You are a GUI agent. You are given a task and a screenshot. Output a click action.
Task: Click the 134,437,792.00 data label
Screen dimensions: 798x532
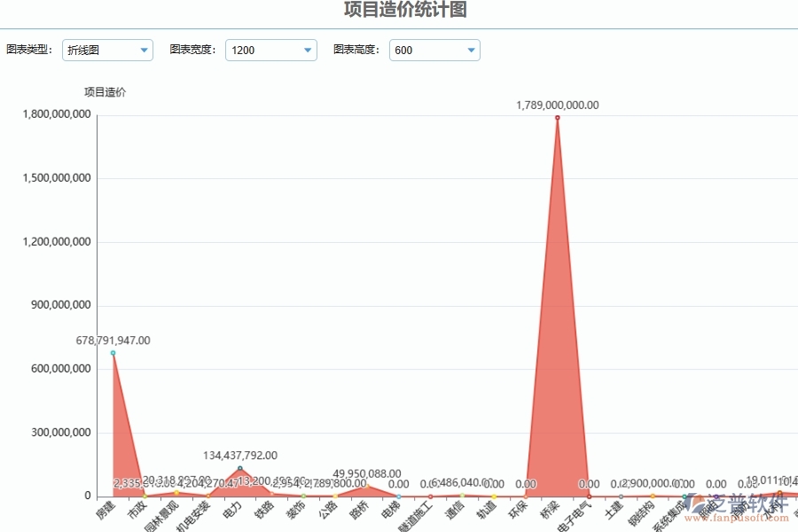click(x=239, y=455)
